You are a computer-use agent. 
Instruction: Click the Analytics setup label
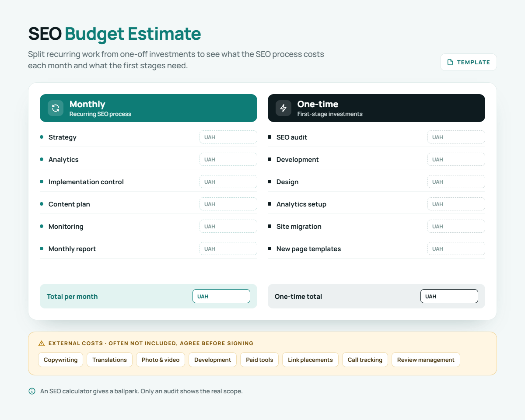click(x=301, y=204)
